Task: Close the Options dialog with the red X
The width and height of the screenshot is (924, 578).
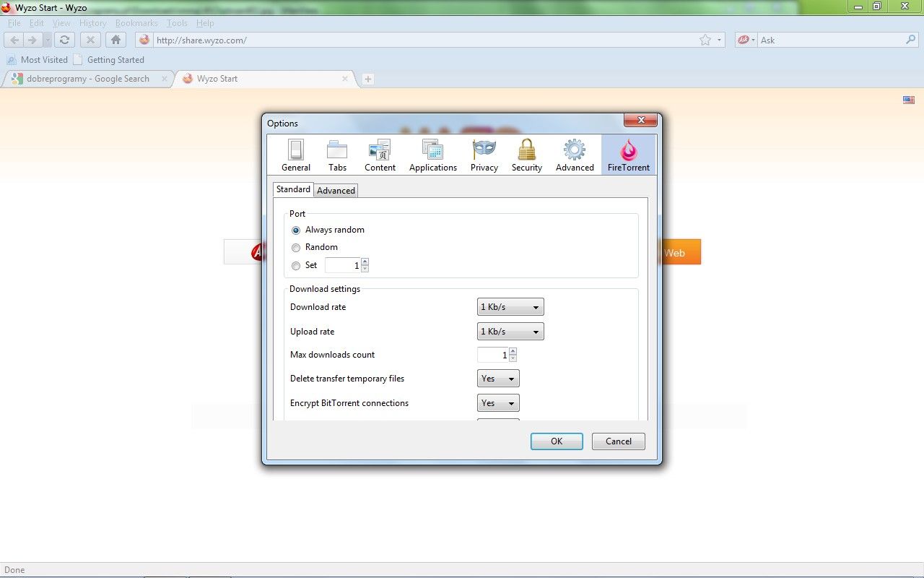Action: click(640, 120)
